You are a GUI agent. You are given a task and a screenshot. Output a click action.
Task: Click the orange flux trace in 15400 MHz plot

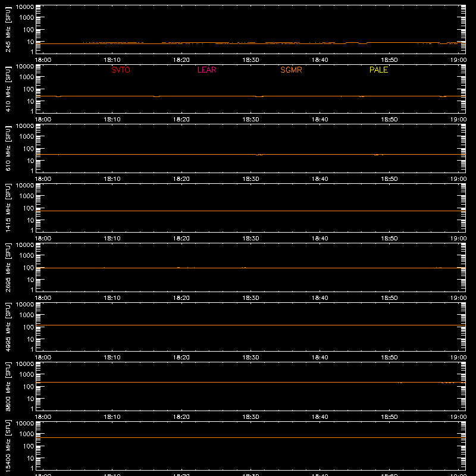coord(250,438)
